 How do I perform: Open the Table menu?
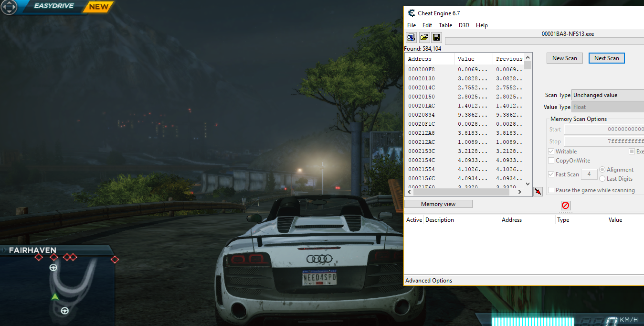(445, 25)
